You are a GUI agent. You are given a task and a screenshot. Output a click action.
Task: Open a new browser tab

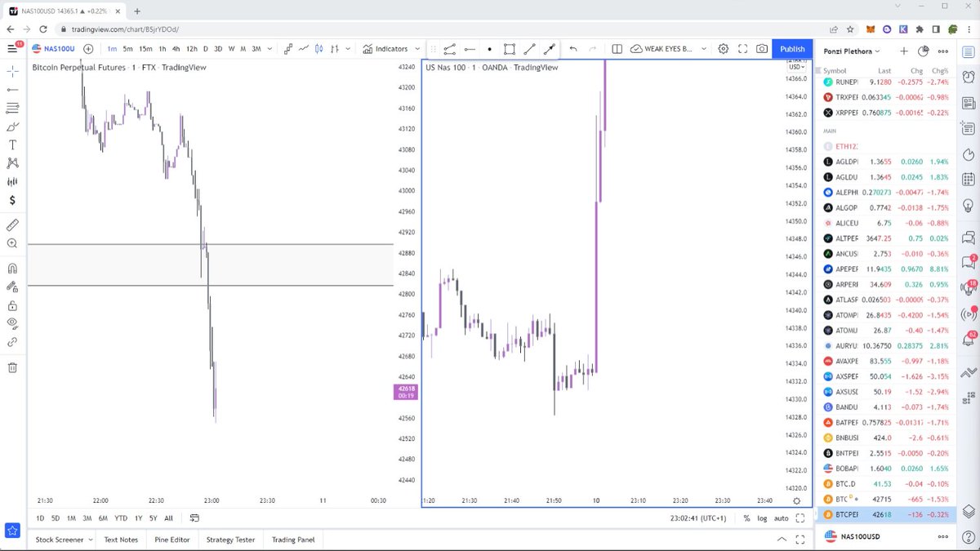136,11
